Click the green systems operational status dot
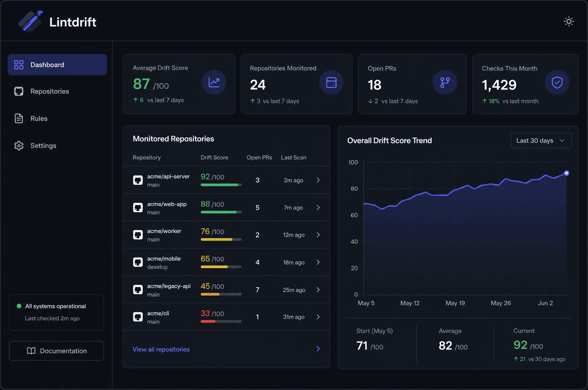The height and width of the screenshot is (390, 588). coord(19,306)
